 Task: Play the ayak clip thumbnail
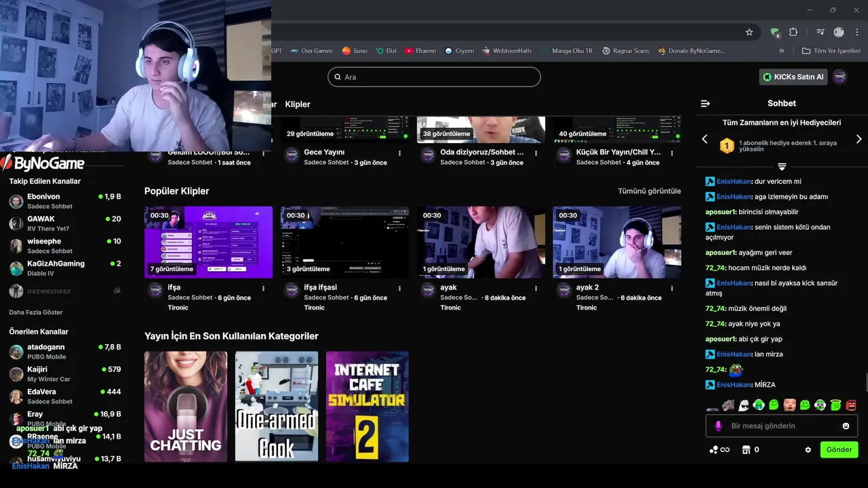[x=481, y=242]
